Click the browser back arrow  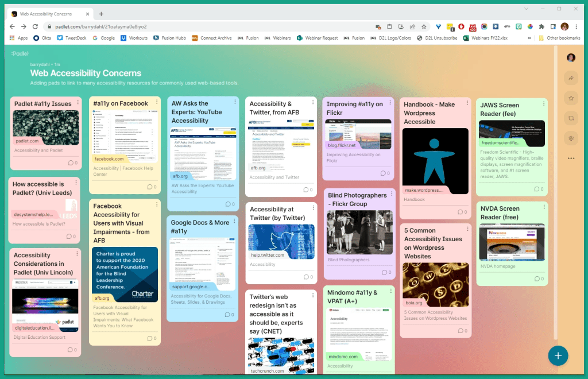tap(12, 26)
